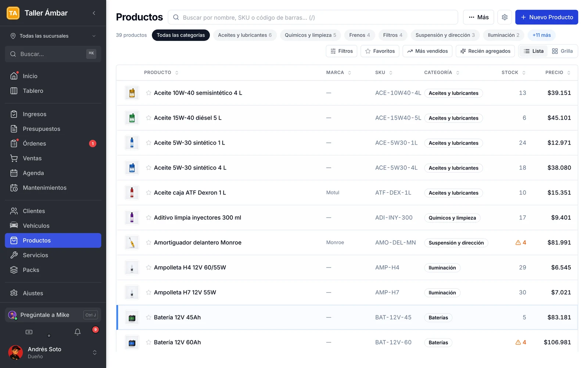Open the Más menu button
588x368 pixels.
(x=478, y=17)
